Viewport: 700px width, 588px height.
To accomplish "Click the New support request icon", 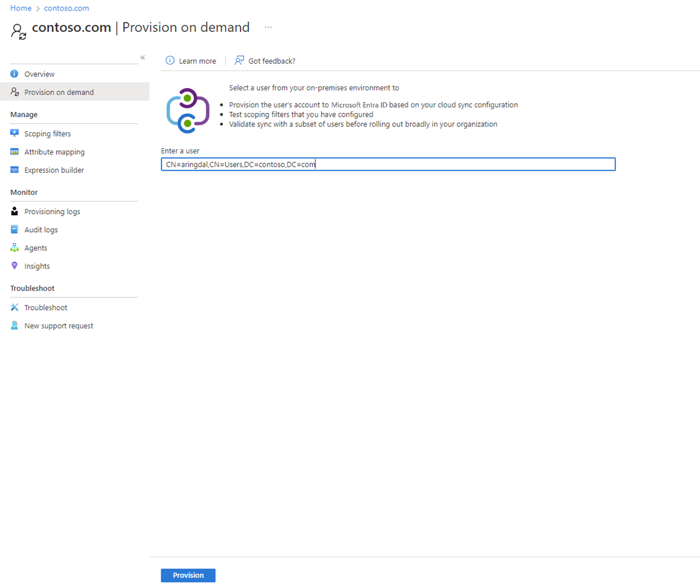I will 15,325.
